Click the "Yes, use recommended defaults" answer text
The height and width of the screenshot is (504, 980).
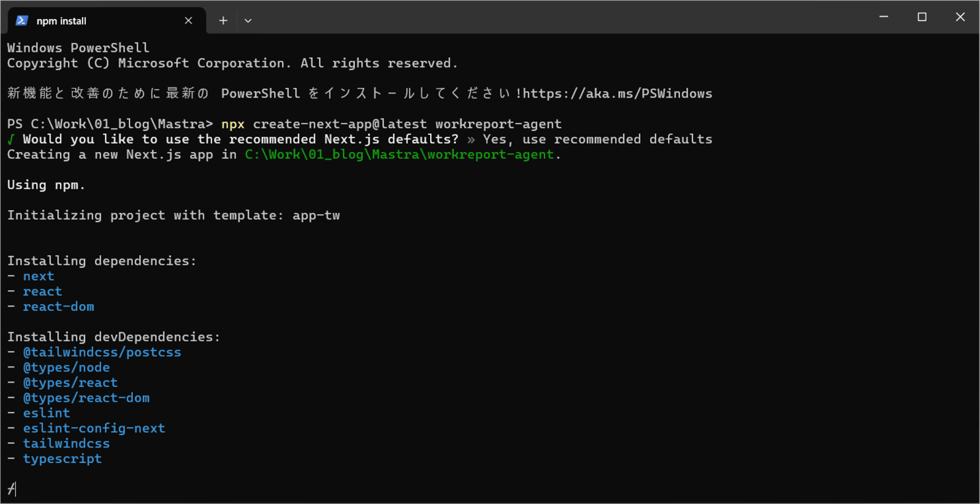(597, 139)
